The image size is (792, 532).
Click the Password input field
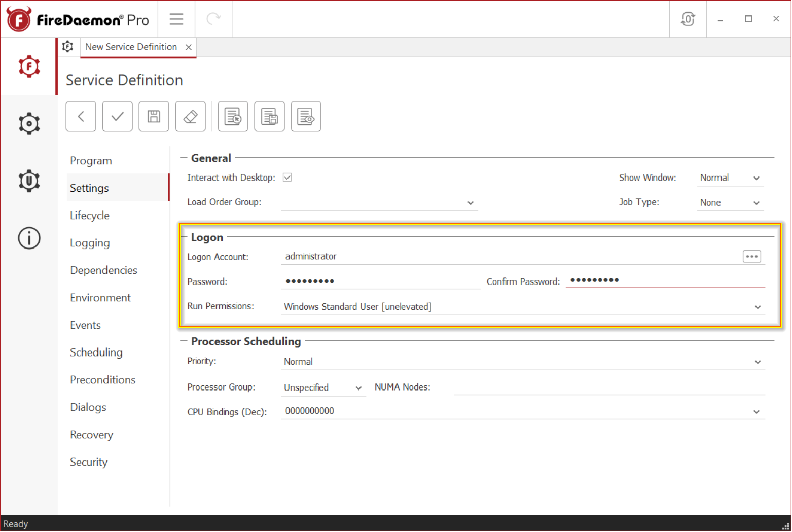coord(380,281)
